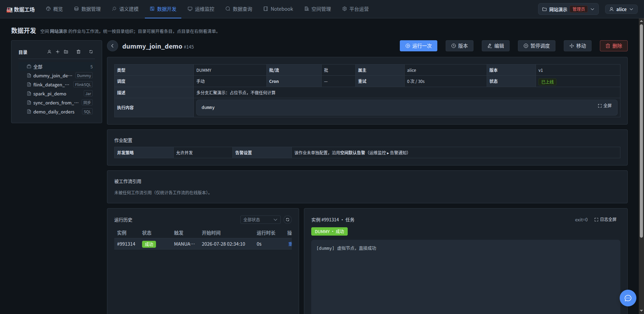Click the 暂停调度 button
This screenshot has height=314, width=644.
pyautogui.click(x=537, y=46)
